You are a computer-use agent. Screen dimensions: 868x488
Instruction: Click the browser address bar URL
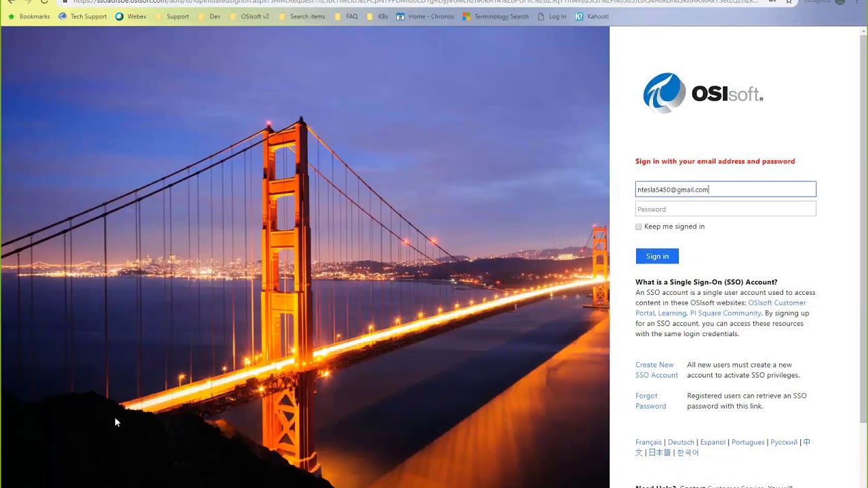tap(415, 2)
